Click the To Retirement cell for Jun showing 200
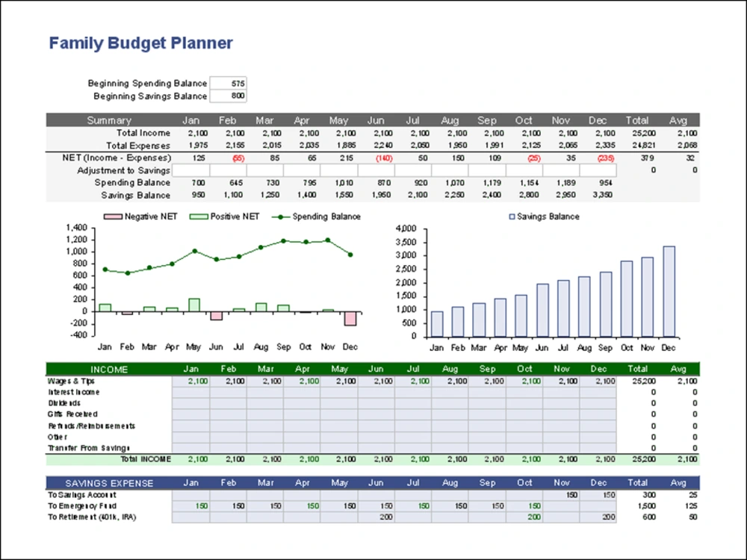The image size is (747, 560). coord(376,517)
